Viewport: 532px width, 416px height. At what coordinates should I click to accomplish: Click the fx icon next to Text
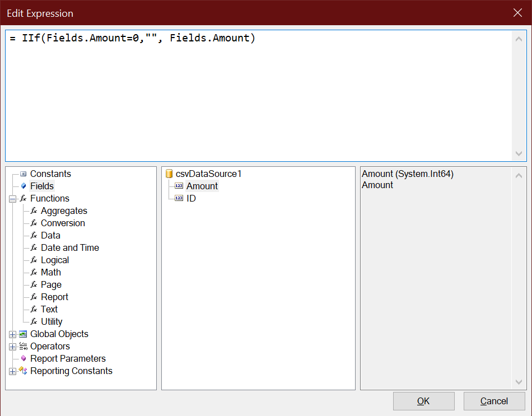point(34,309)
